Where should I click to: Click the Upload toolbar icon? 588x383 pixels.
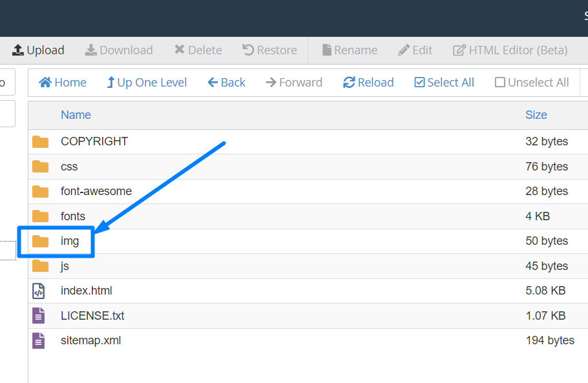[x=18, y=50]
